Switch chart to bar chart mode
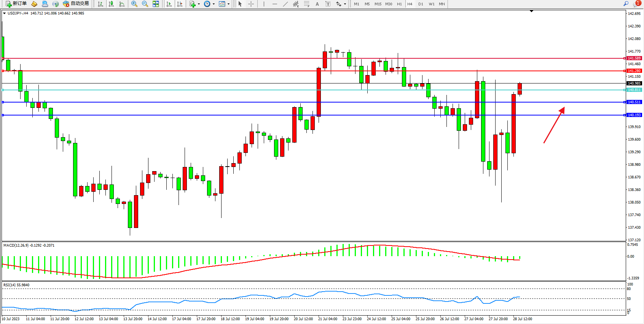 (100, 4)
